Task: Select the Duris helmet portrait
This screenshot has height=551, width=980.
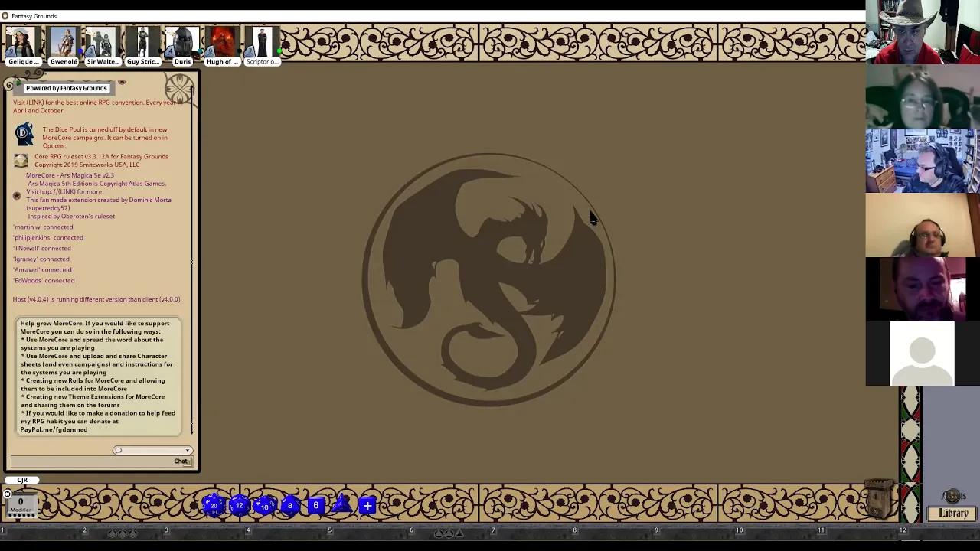Action: coord(182,42)
